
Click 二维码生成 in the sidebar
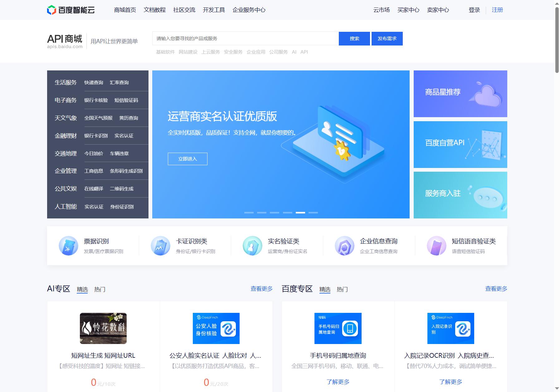(x=121, y=189)
